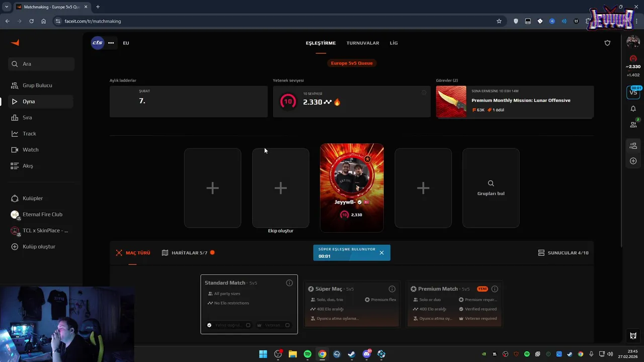Open the Watch page in sidebar

click(x=40, y=150)
